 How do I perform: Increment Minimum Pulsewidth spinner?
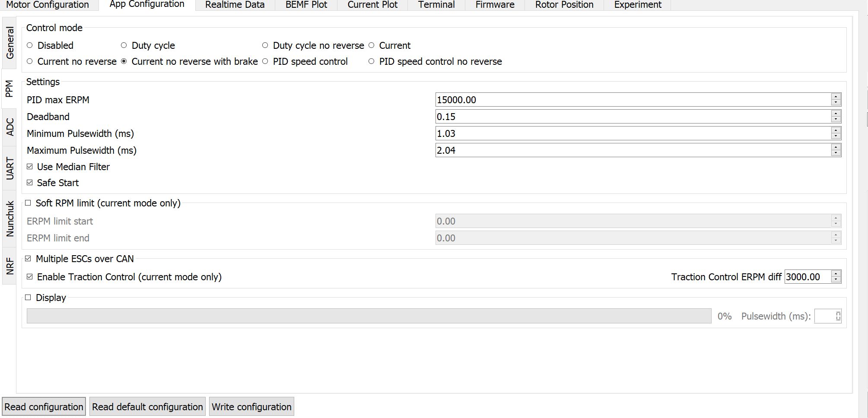click(836, 130)
